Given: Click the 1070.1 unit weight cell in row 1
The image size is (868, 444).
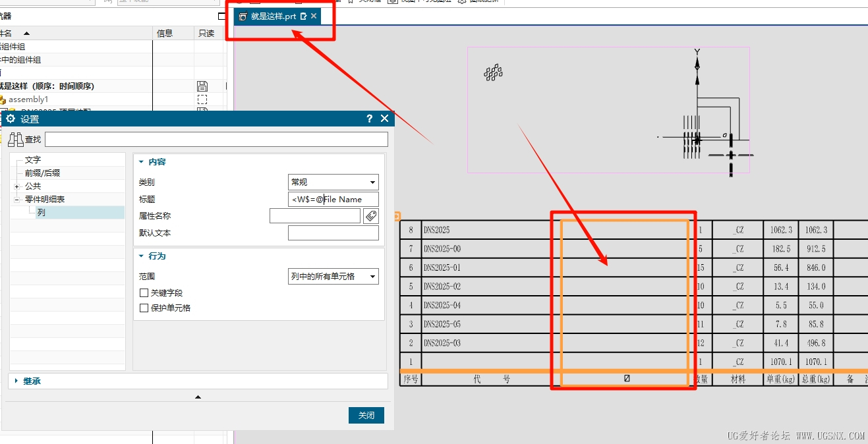Looking at the screenshot, I should [781, 362].
